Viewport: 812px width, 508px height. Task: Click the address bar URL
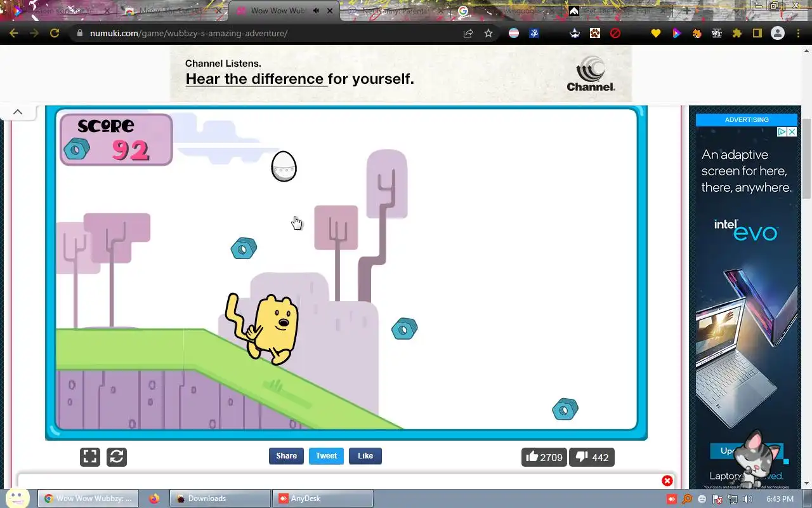(189, 33)
